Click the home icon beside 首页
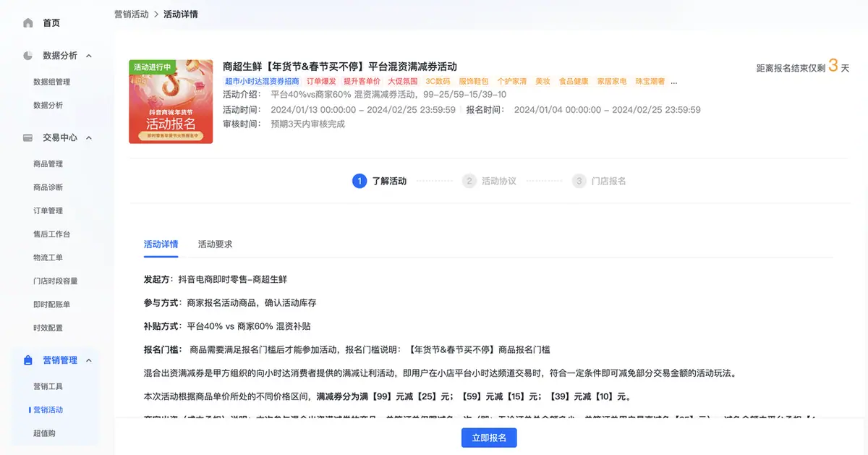 (x=28, y=23)
